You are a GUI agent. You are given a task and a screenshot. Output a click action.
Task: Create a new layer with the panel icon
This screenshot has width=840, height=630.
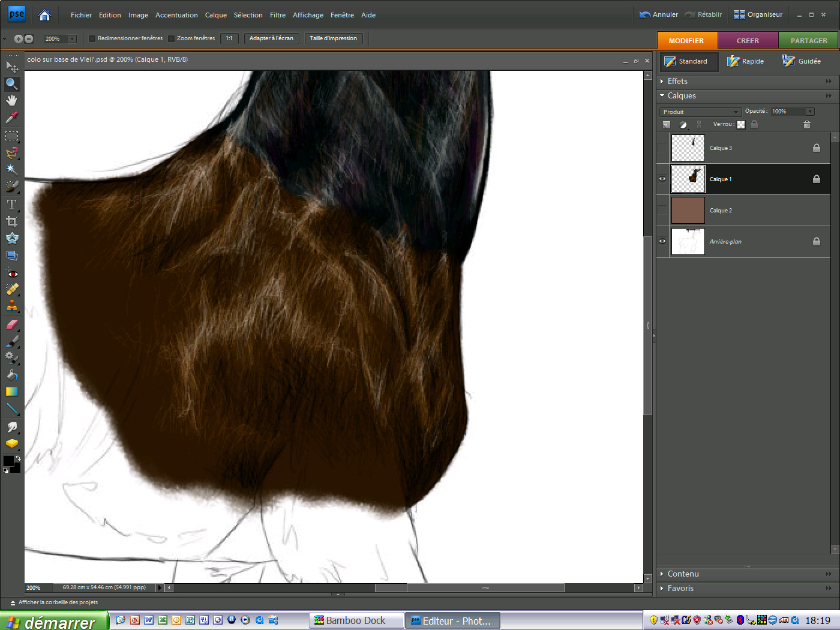coord(667,124)
